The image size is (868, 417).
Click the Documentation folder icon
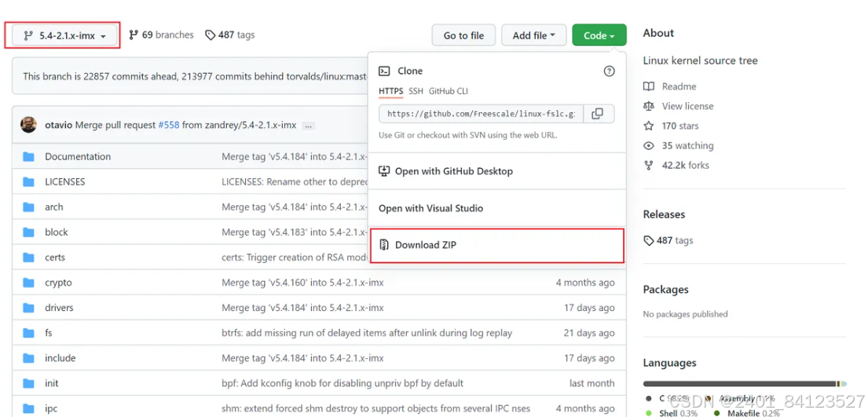tap(29, 157)
